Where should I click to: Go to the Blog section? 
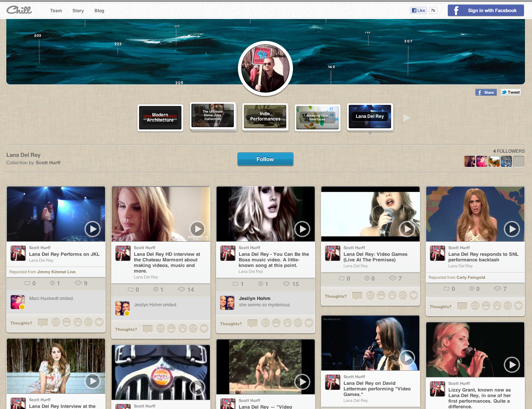99,10
